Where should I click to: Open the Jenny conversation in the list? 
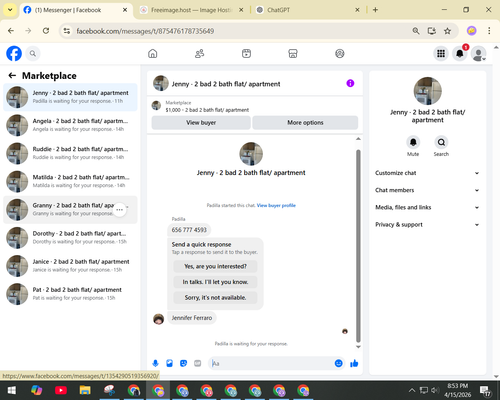coord(70,97)
